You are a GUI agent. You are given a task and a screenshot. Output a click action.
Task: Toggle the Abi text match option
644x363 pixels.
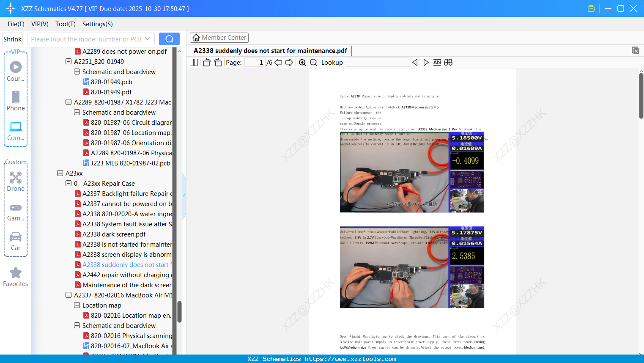click(x=437, y=63)
